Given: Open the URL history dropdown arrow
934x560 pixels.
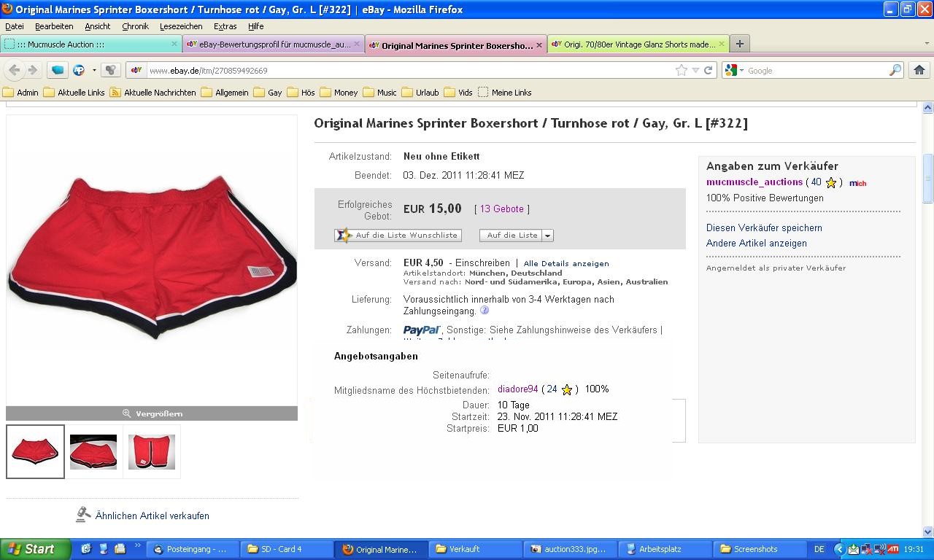Looking at the screenshot, I should 695,70.
